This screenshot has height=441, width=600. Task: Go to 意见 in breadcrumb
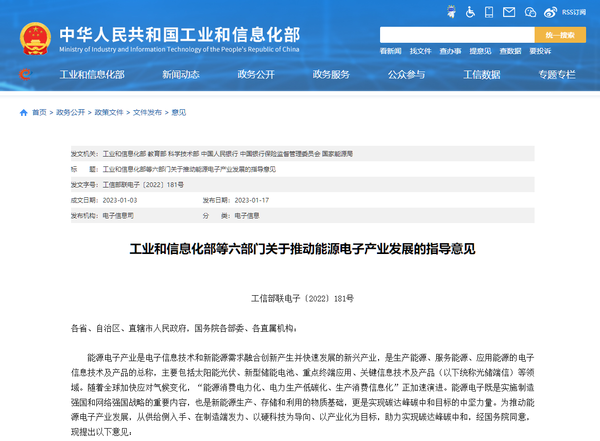(x=179, y=112)
